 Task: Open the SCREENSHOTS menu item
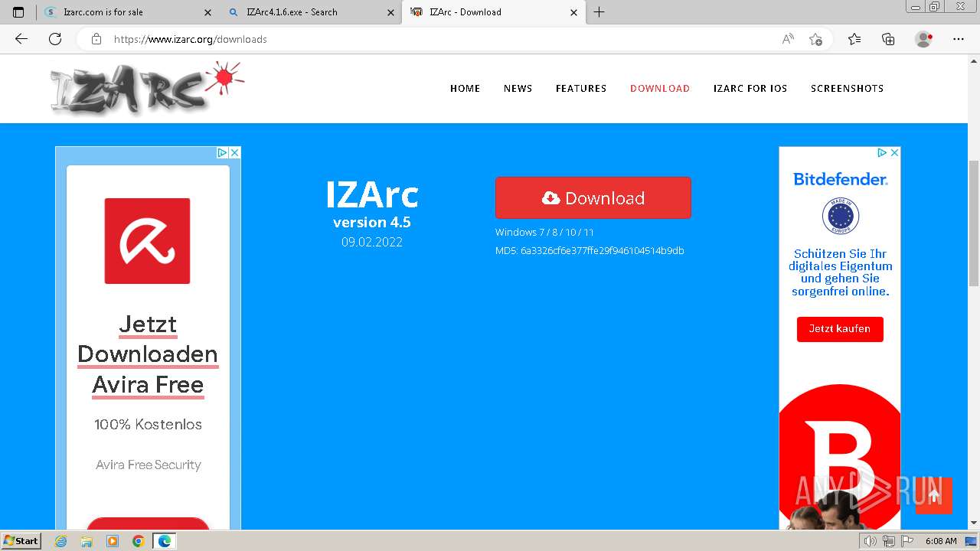point(847,88)
